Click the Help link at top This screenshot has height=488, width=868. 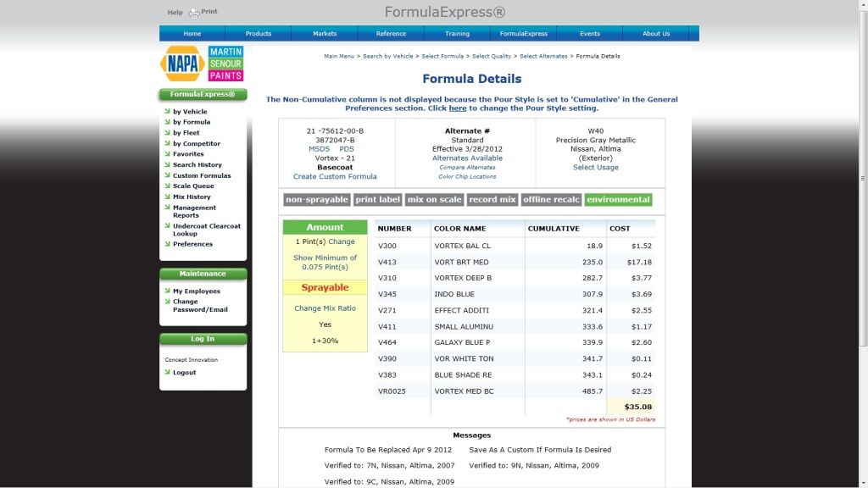tap(175, 12)
